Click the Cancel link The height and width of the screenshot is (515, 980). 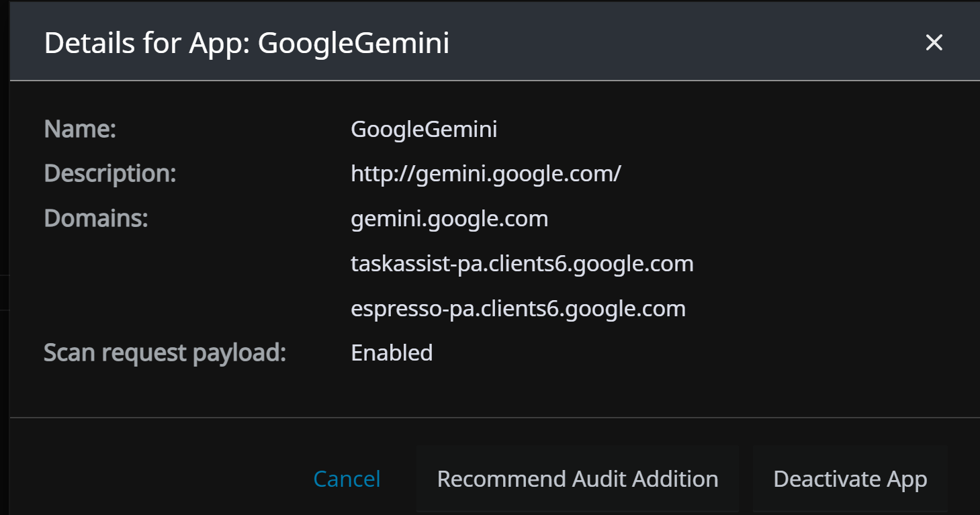tap(347, 479)
